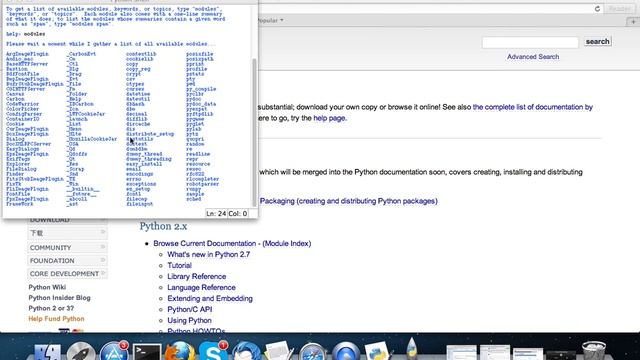This screenshot has height=360, width=640.
Task: Launch Terminal from the Dock
Action: 147,352
